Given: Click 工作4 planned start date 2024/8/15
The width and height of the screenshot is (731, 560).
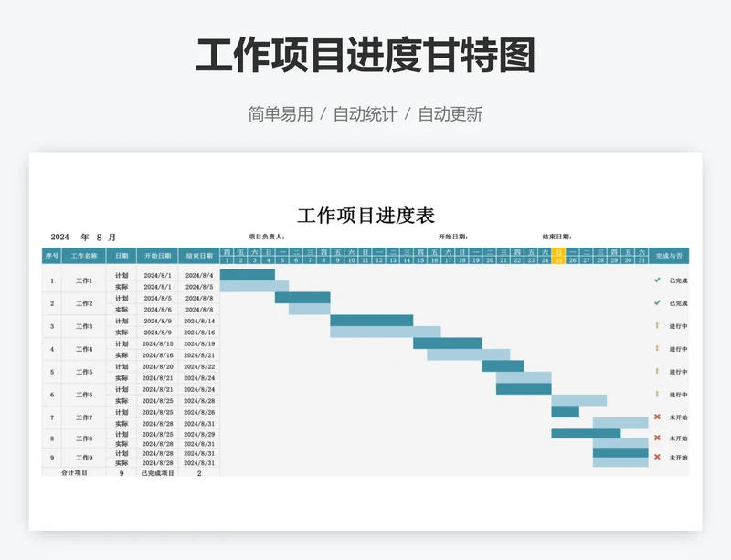Looking at the screenshot, I should click(x=157, y=343).
